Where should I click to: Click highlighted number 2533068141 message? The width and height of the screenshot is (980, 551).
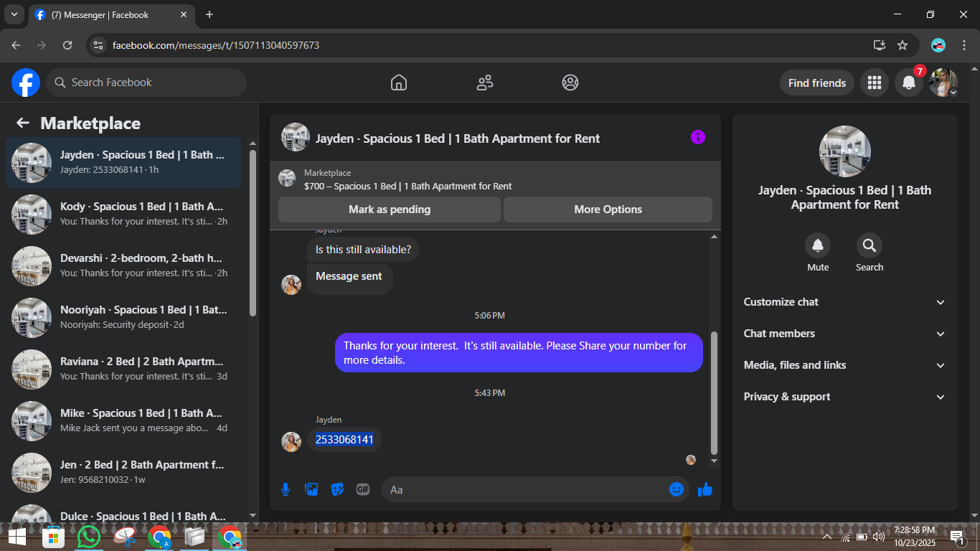tap(344, 439)
